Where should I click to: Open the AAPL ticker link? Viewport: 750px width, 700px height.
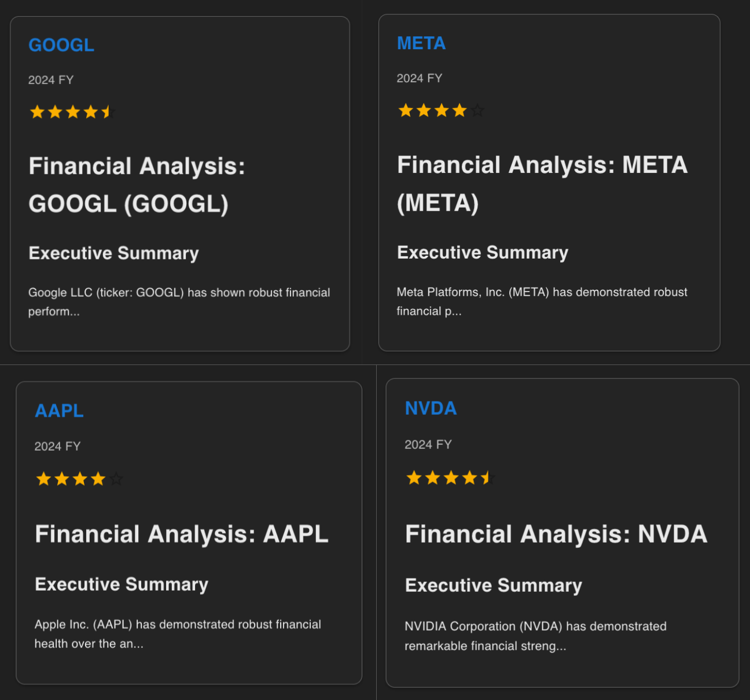[59, 411]
